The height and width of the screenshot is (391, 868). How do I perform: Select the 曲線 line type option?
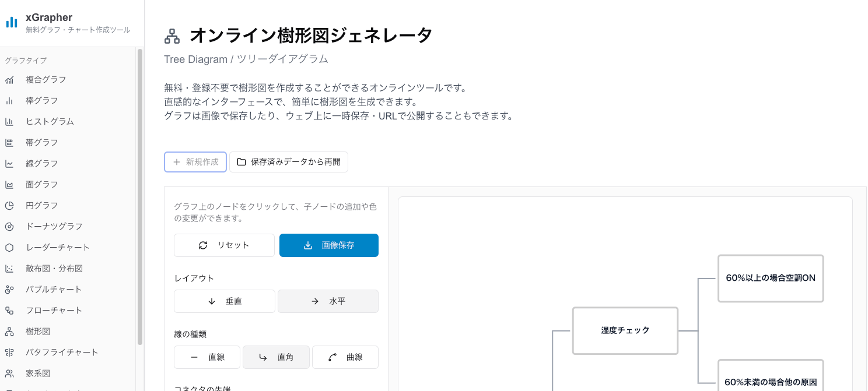click(x=345, y=357)
